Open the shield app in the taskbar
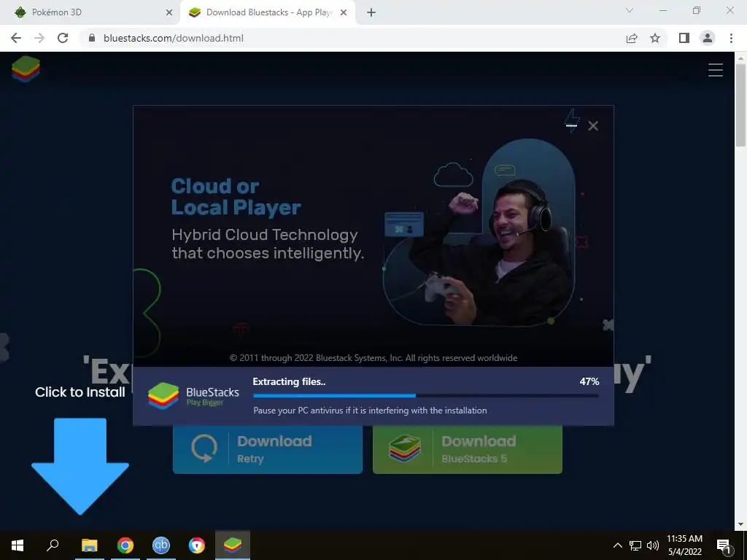Viewport: 747px width, 560px height. point(197,545)
